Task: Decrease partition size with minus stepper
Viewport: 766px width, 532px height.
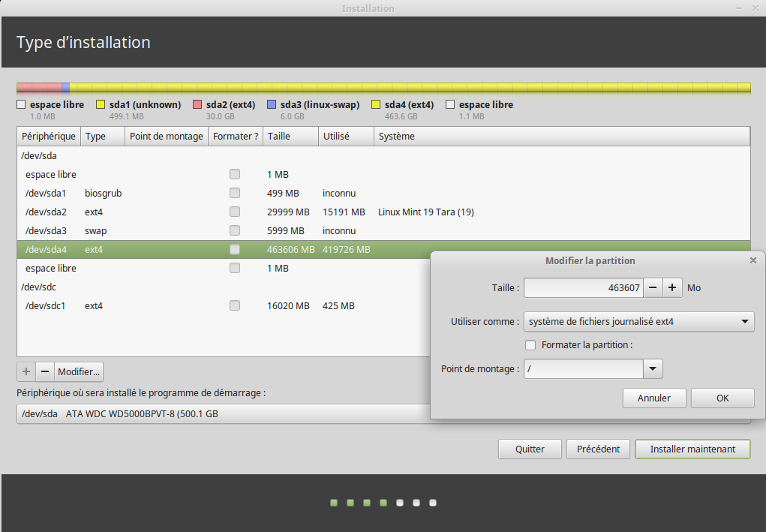Action: coord(653,287)
